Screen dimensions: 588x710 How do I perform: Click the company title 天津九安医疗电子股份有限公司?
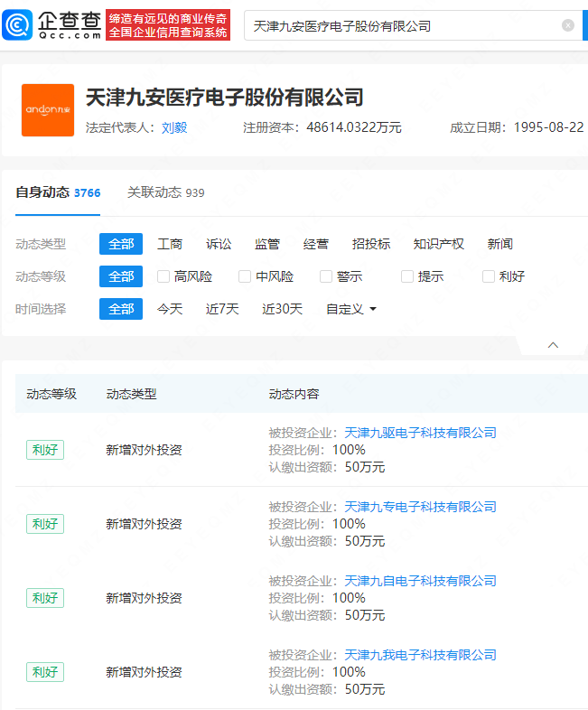point(225,98)
